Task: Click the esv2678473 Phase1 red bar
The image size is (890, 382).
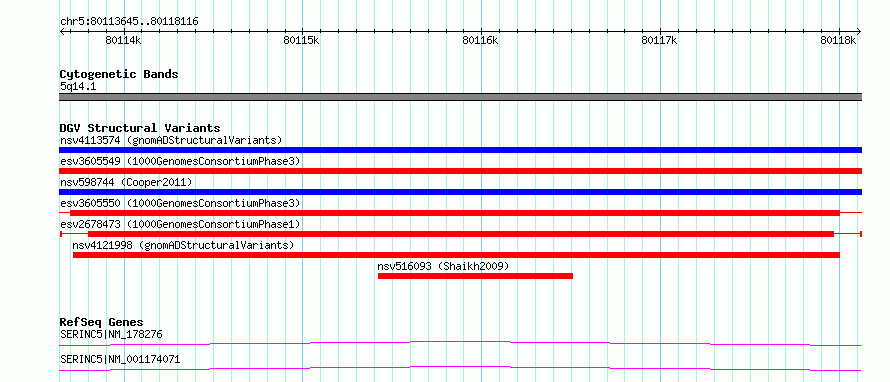Action: click(x=461, y=234)
